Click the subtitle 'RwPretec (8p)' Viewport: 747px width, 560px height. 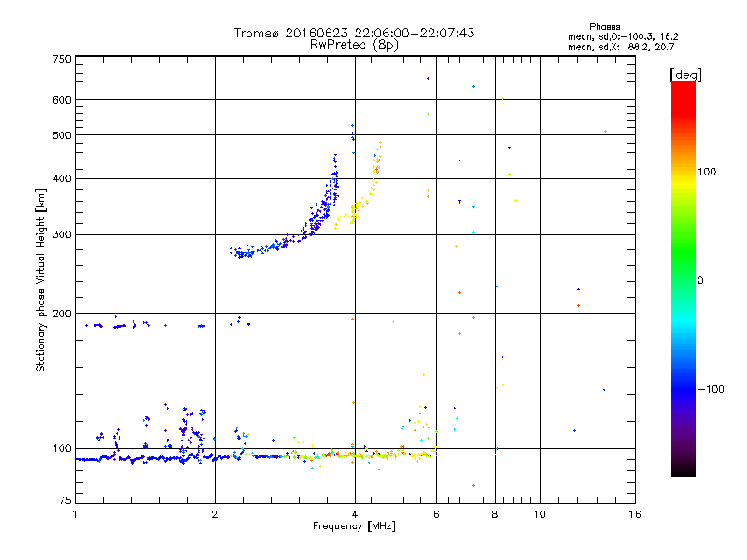coord(354,45)
